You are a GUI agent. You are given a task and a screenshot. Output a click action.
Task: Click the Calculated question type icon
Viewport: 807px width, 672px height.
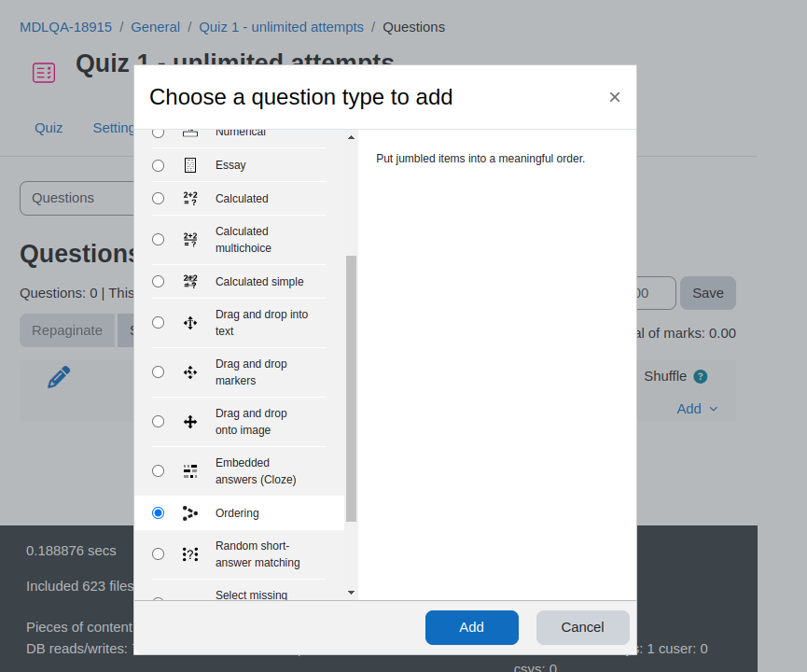click(190, 198)
